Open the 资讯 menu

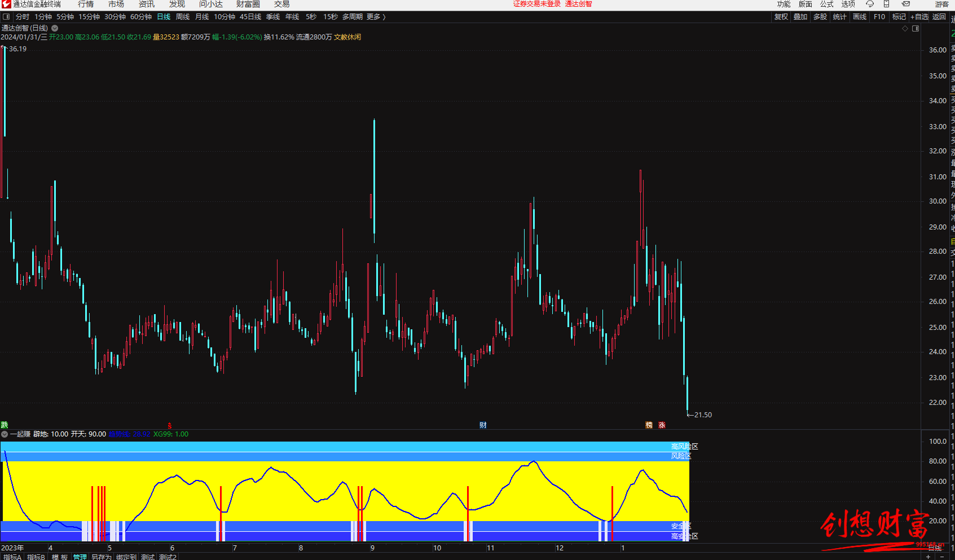point(147,4)
